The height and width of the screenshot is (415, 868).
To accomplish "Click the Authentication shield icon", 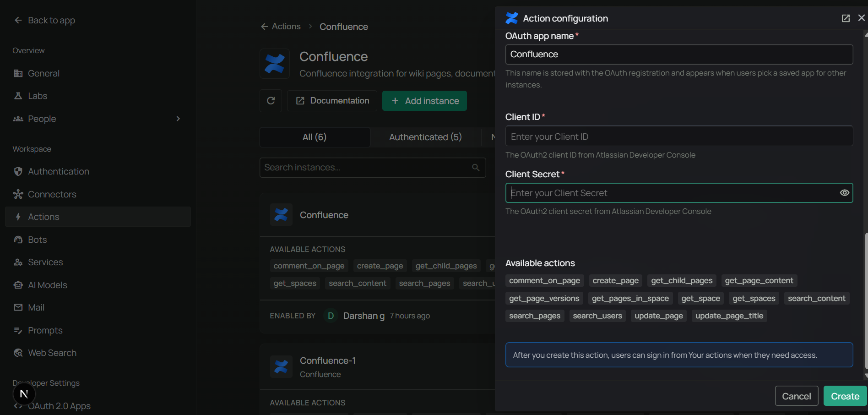I will point(18,171).
